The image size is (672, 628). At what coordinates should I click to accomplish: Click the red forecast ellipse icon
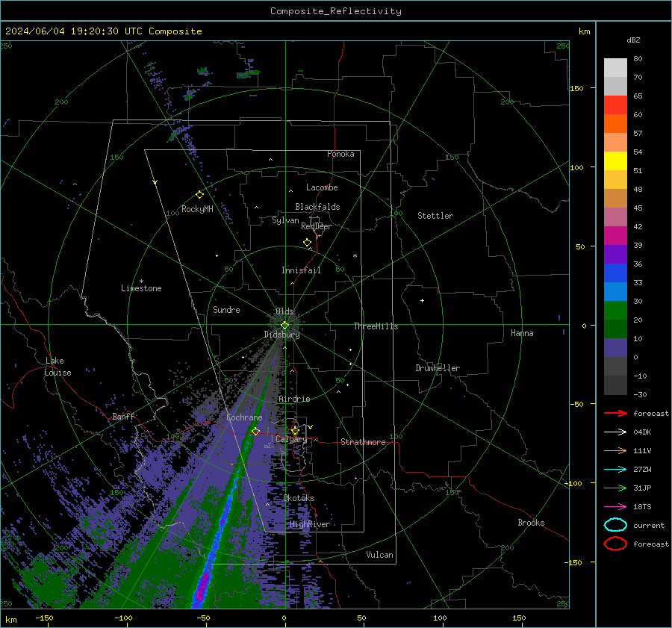pos(615,544)
